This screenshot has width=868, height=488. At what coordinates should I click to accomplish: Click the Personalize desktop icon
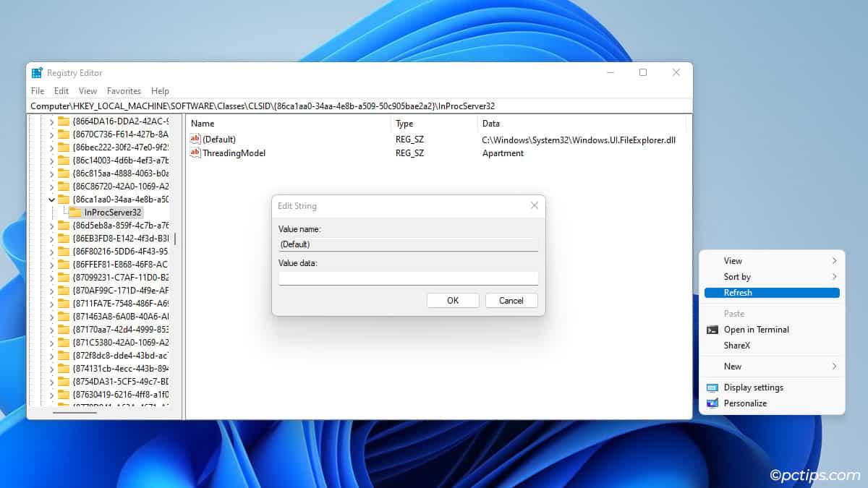coord(713,403)
